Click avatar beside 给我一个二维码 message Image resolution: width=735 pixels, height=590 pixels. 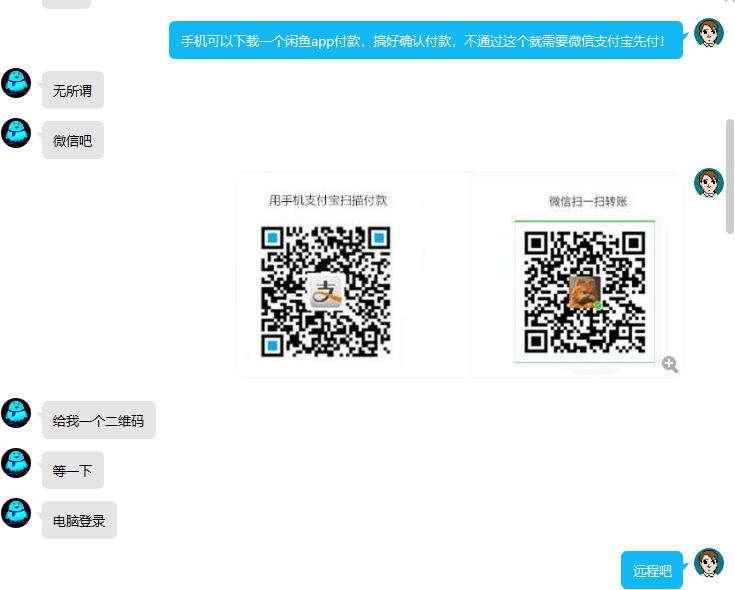pyautogui.click(x=16, y=413)
